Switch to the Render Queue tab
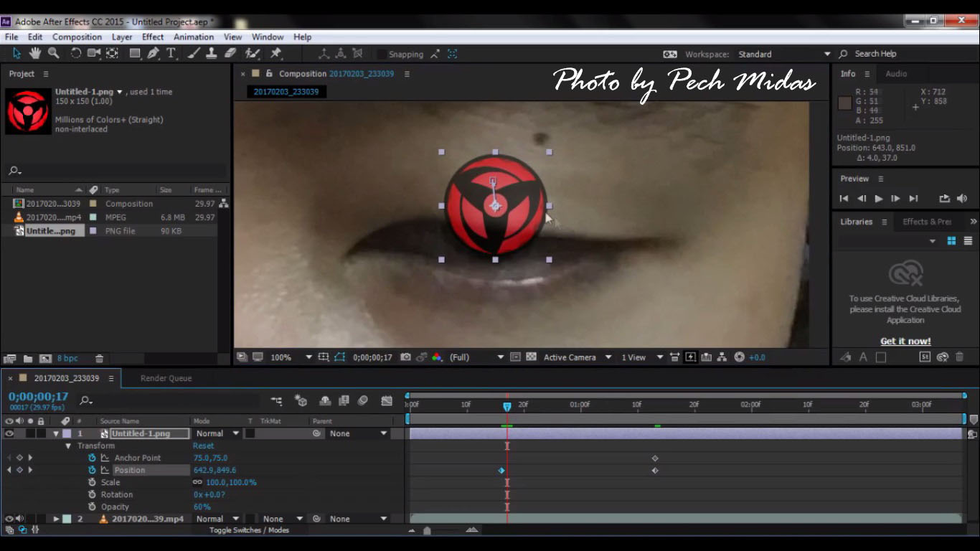This screenshot has height=551, width=980. [166, 378]
